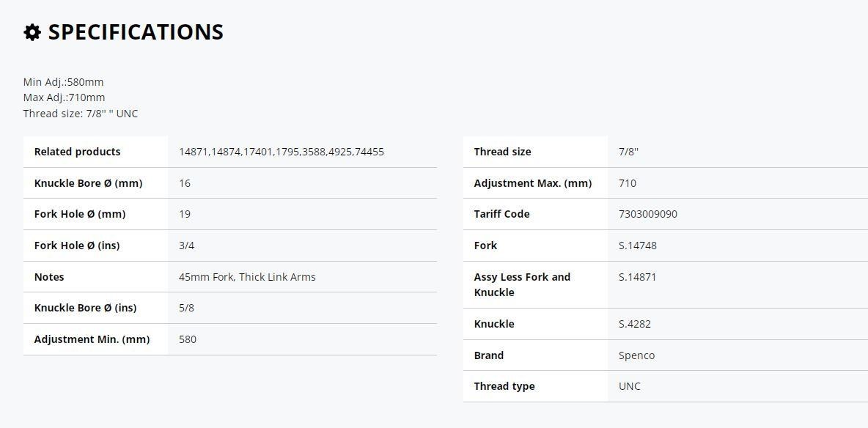Select the Notes text 45mm Fork, Thick Link Arms
Viewport: 868px width, 428px height.
(x=247, y=277)
